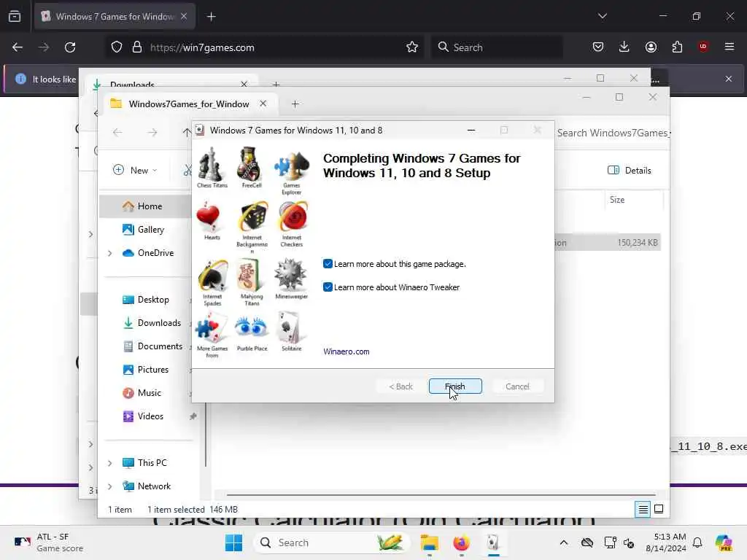Click the taskbar Search box

(x=332, y=542)
